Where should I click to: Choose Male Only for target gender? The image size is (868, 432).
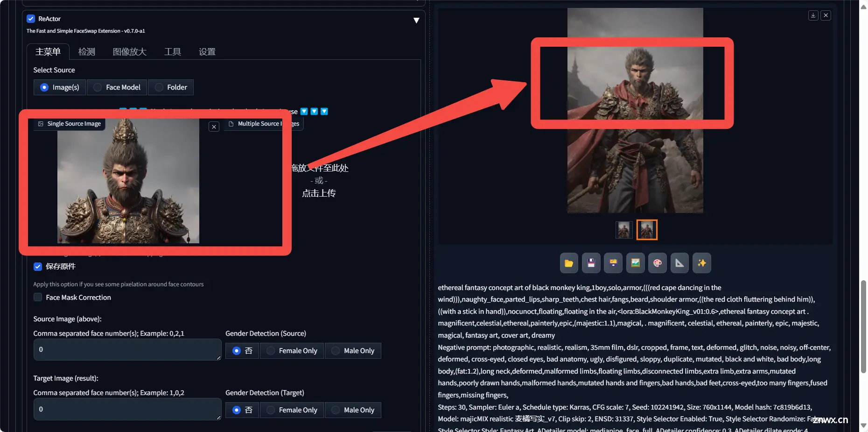(x=353, y=410)
